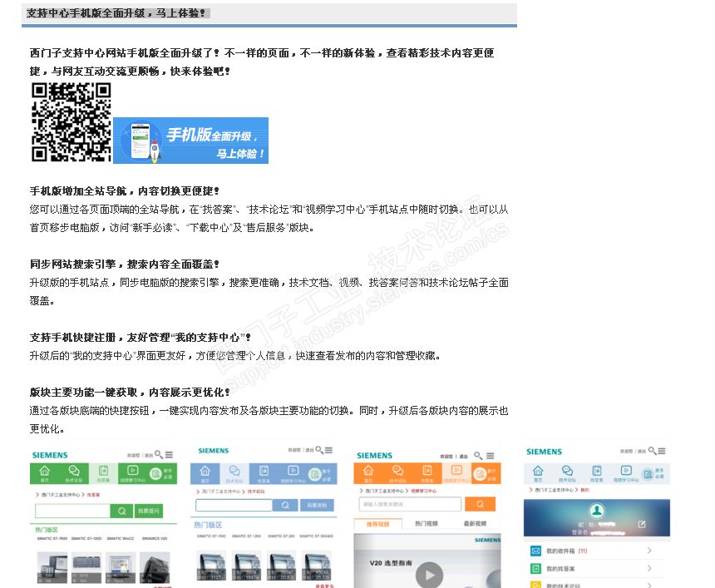Click the user avatar icon on the profile banner
The image size is (715, 588).
tap(596, 511)
